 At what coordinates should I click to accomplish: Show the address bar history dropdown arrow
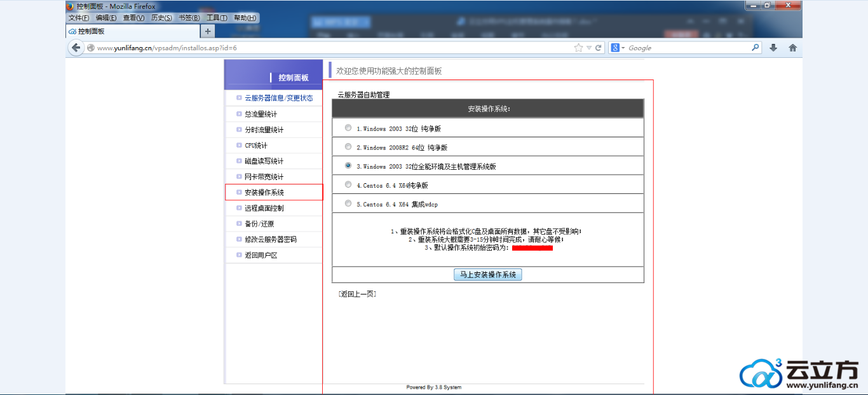pyautogui.click(x=589, y=48)
